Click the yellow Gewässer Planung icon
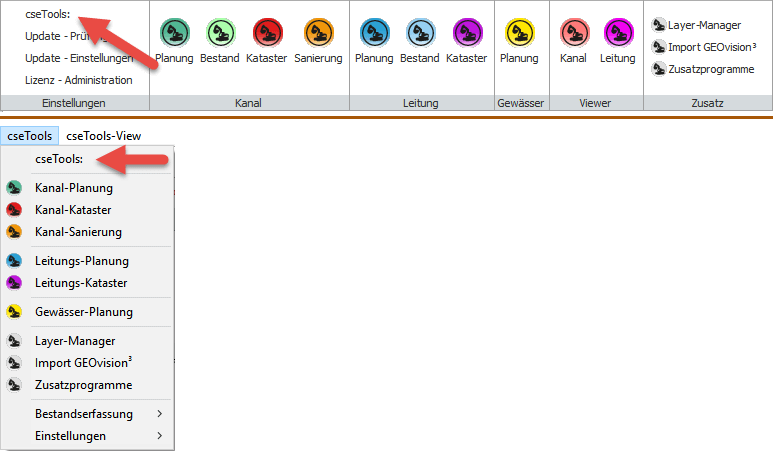 pyautogui.click(x=519, y=34)
